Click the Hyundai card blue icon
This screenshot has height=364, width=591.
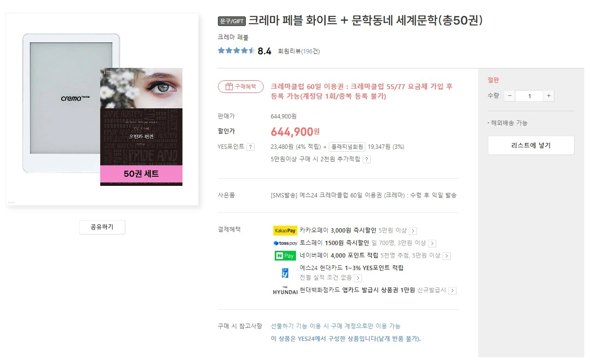coord(285,273)
